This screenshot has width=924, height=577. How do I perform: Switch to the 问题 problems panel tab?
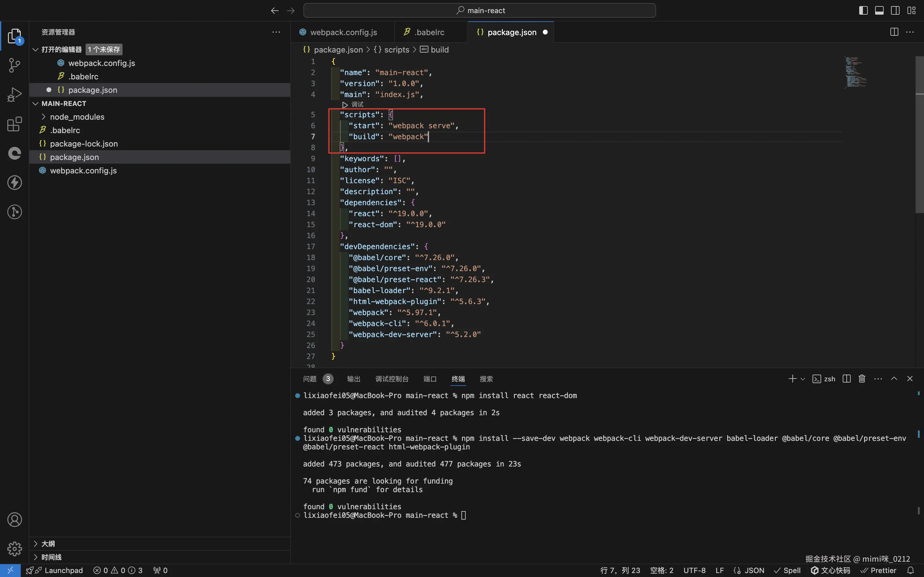(310, 379)
